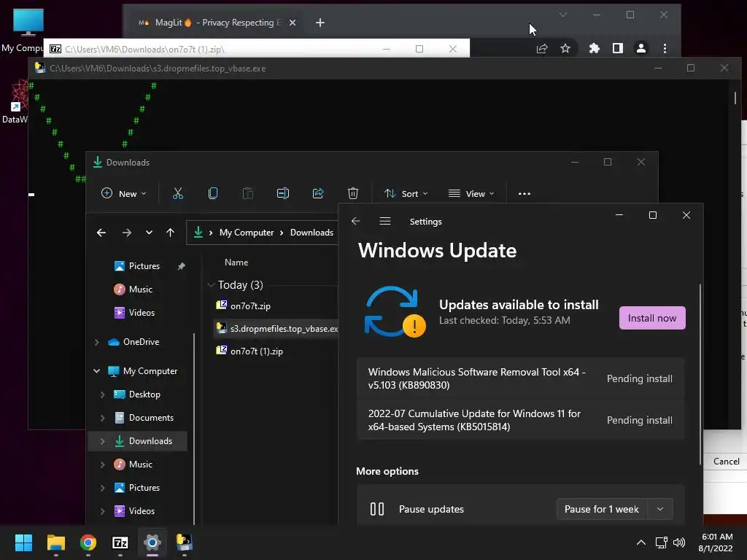Click Downloads in the address breadcrumb

click(x=311, y=233)
